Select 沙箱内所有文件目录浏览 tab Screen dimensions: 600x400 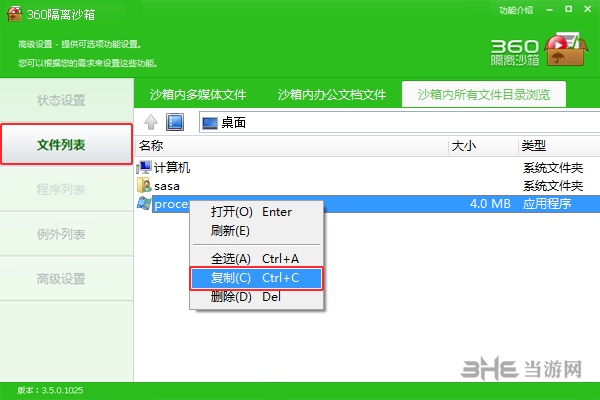tap(484, 95)
